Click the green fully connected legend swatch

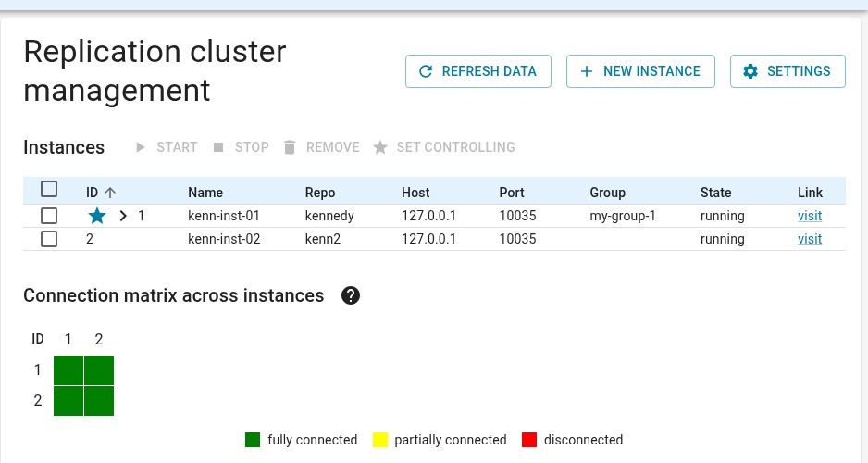(x=253, y=440)
